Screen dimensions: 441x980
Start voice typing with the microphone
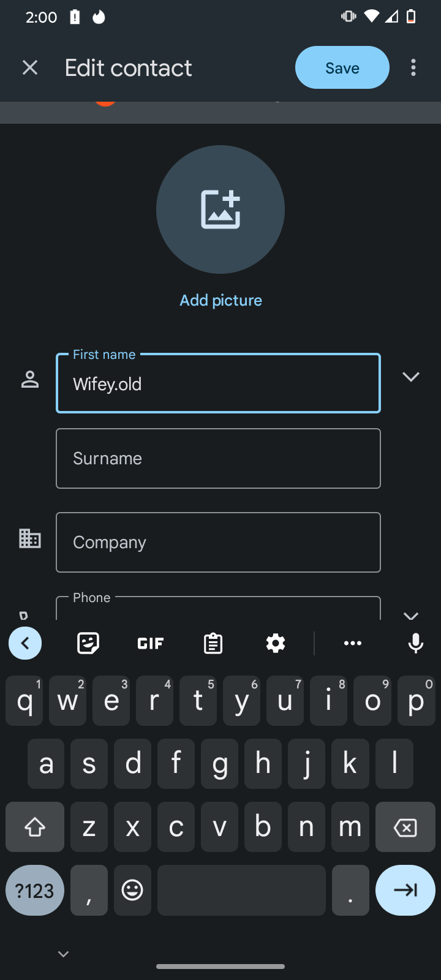coord(415,643)
